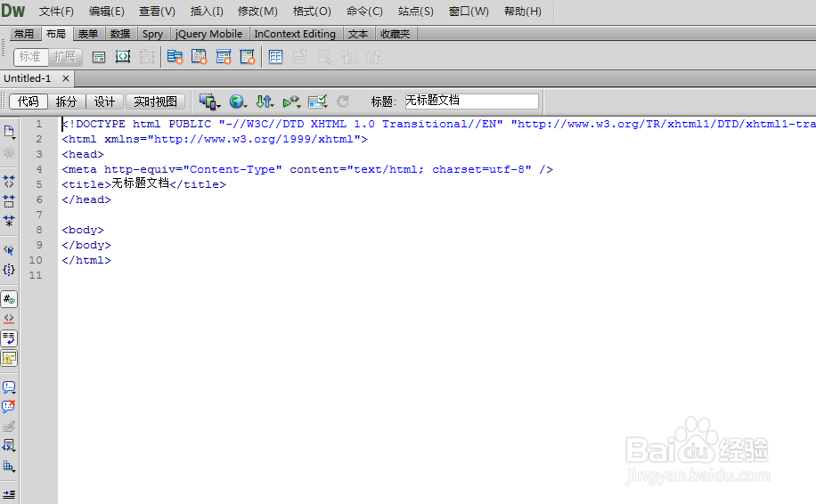
Task: Click the Show Code Navigator icon
Action: [x=9, y=152]
